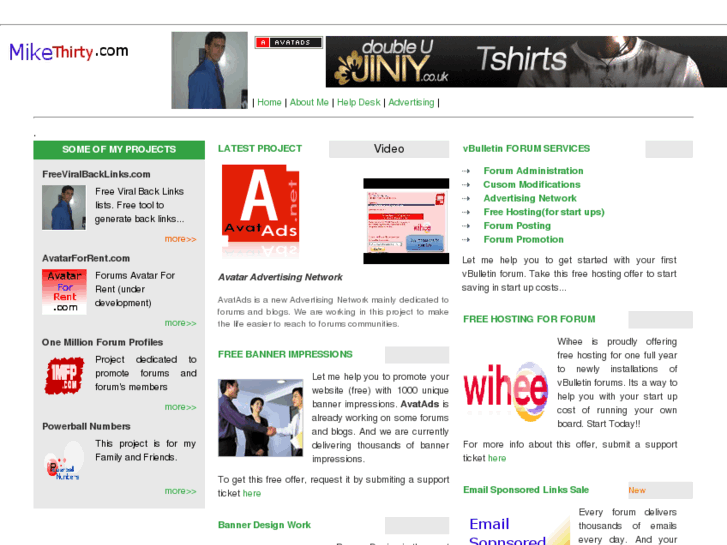Image resolution: width=727 pixels, height=545 pixels.
Task: Click the vBulletin FORUM SERVICES heading
Action: 526,148
